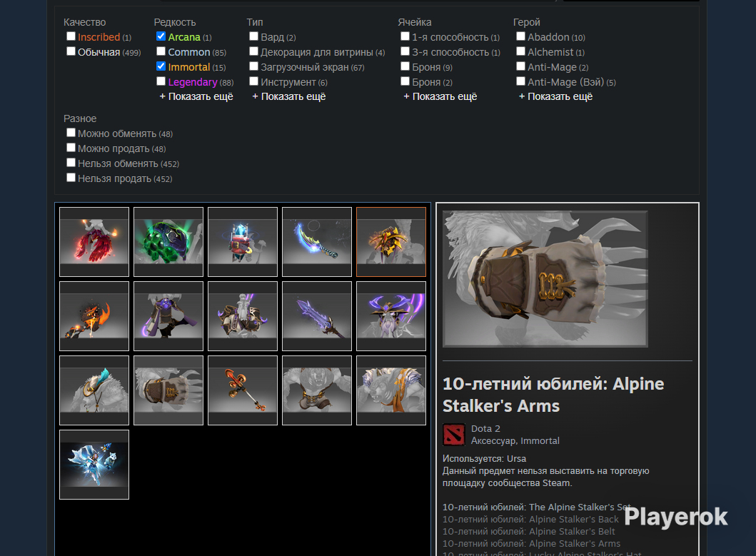Check the Abaddon hero filter
This screenshot has width=756, height=556.
[520, 36]
